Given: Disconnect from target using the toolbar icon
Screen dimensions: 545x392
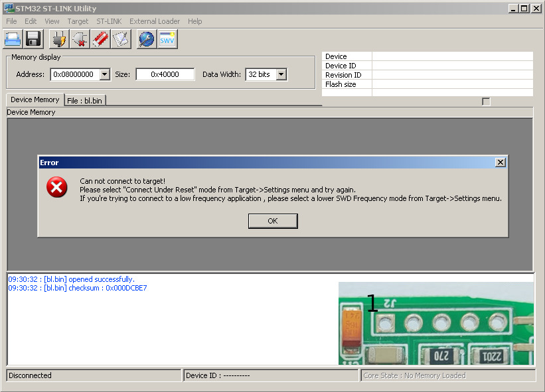Looking at the screenshot, I should (80, 39).
